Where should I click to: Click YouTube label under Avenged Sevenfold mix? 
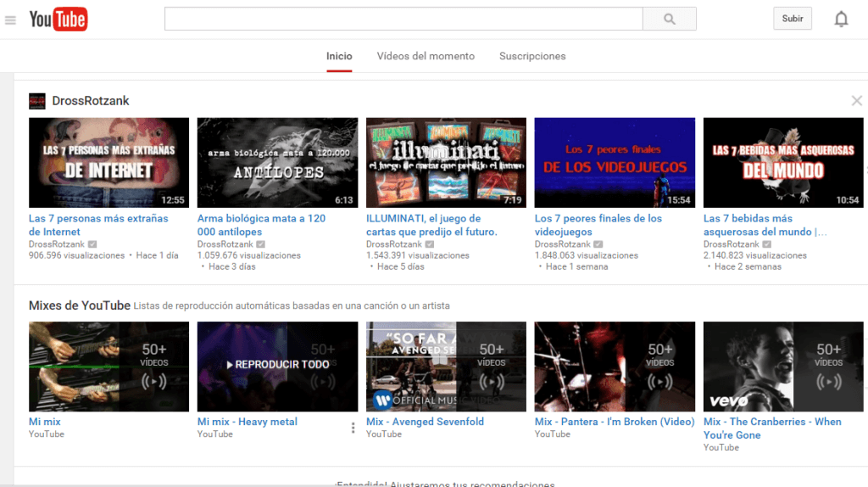click(x=383, y=434)
